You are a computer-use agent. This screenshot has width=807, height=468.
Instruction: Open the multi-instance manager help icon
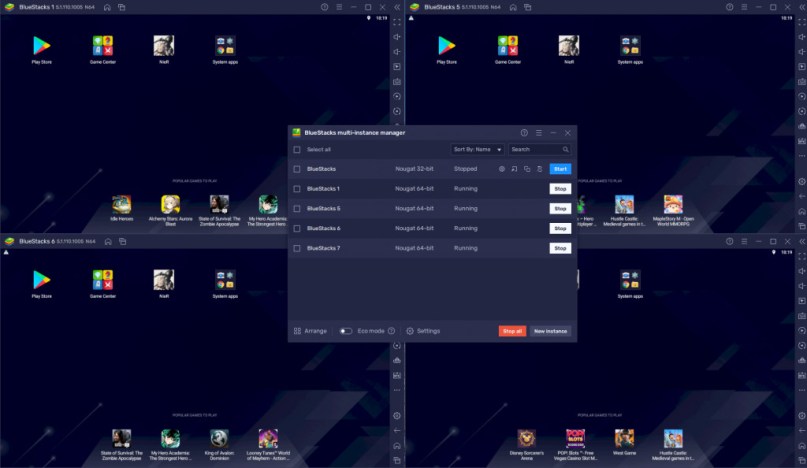tap(524, 133)
